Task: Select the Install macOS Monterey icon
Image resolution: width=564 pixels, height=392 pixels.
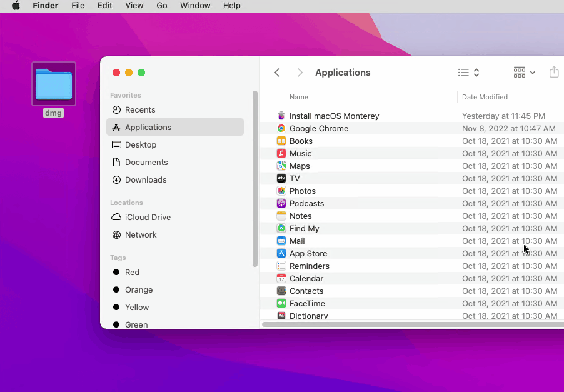Action: point(281,116)
